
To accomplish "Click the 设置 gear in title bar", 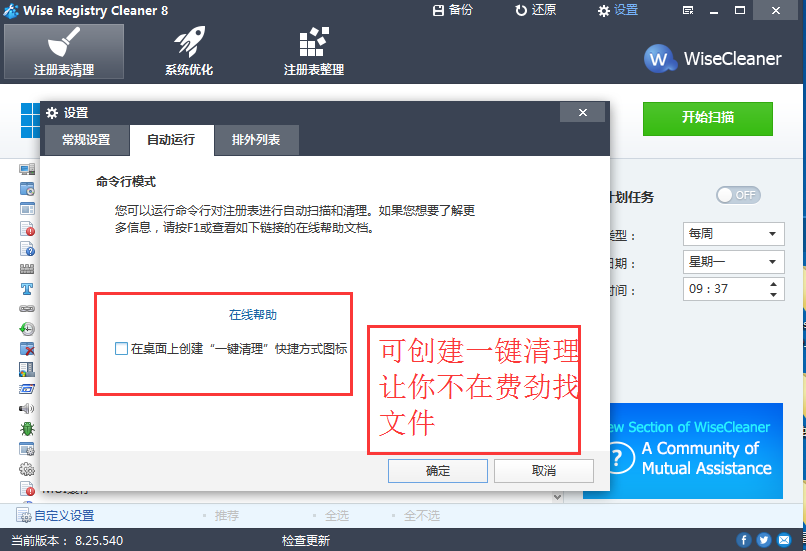I will (x=618, y=10).
